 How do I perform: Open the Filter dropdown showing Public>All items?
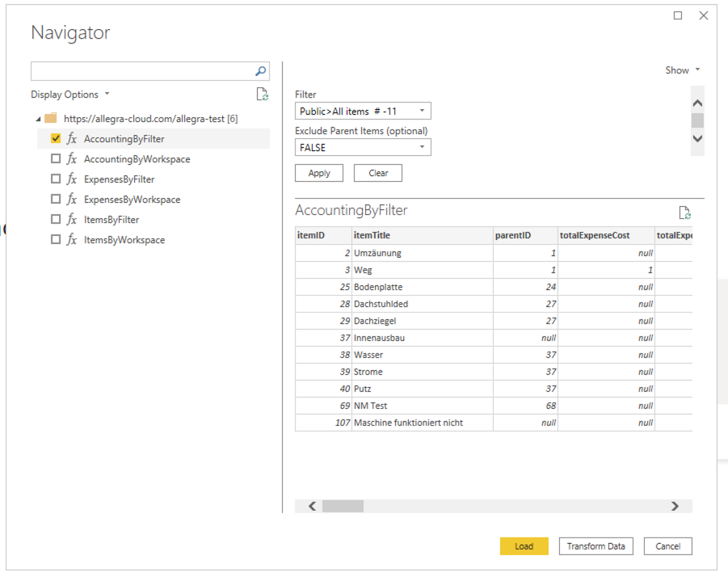coord(362,111)
